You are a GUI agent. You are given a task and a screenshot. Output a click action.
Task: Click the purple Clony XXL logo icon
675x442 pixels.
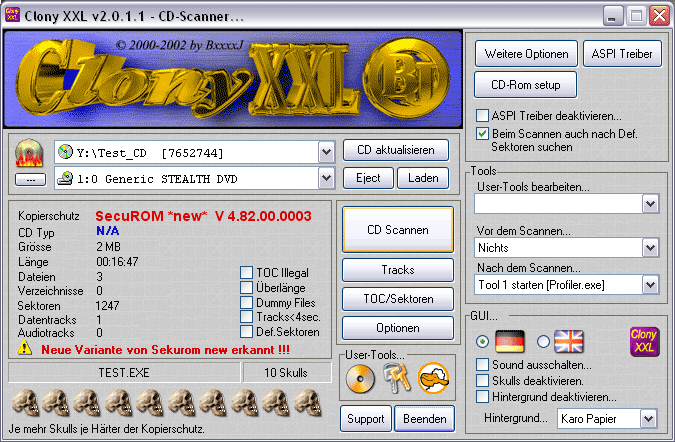tap(644, 342)
